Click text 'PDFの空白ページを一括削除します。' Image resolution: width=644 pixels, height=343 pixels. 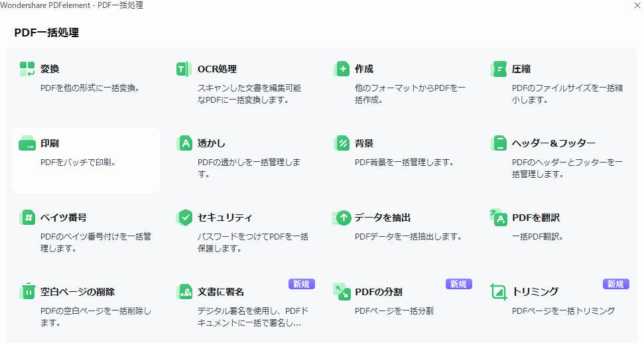pyautogui.click(x=96, y=317)
